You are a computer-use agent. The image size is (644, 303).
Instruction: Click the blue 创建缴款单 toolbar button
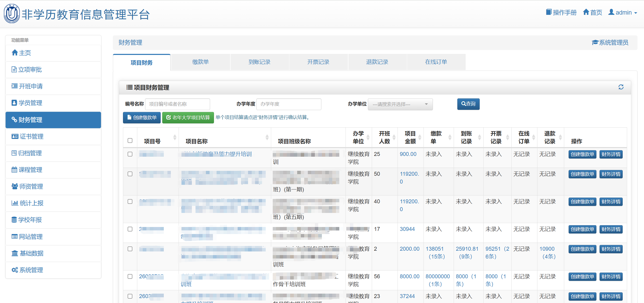(x=142, y=118)
